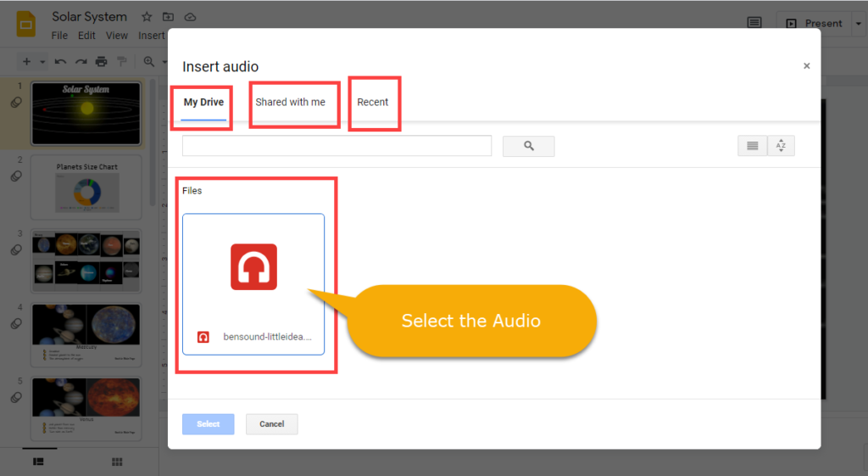The image size is (868, 476).
Task: Check the cloud save status icon
Action: 190,17
